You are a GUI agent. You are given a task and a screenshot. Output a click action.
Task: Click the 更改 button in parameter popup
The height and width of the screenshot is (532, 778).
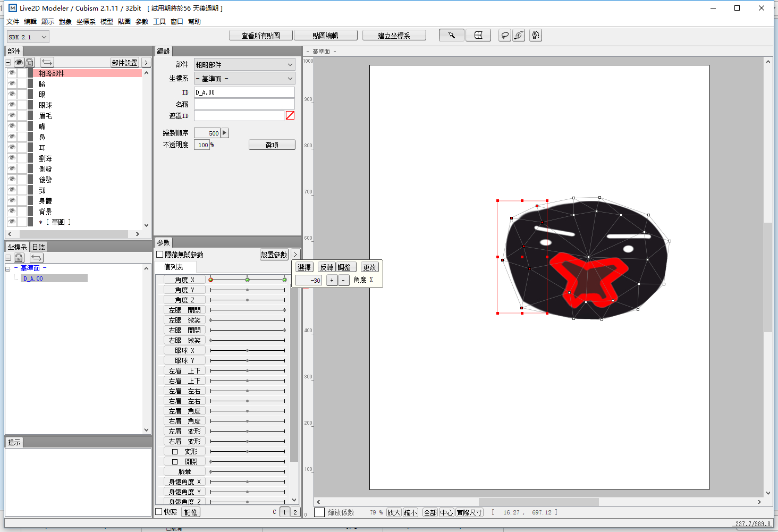(x=370, y=267)
